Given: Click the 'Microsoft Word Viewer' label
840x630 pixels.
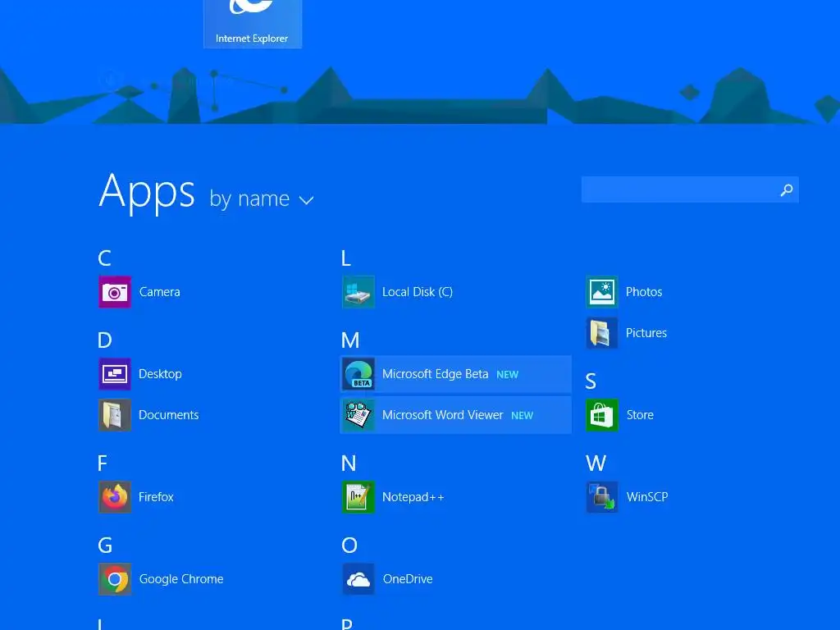Looking at the screenshot, I should point(442,415).
